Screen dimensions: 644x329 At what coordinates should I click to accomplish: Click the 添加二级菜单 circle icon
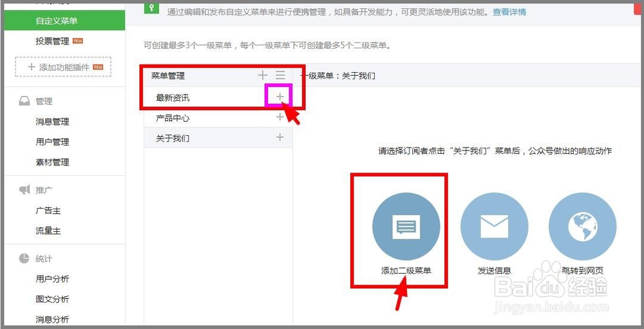click(x=406, y=227)
